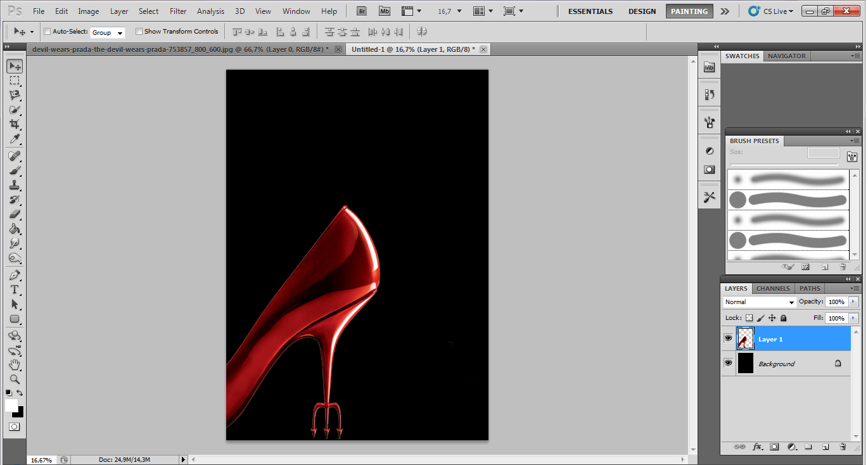Toggle visibility of the Background layer
Screen dimensions: 868x465
click(x=728, y=363)
